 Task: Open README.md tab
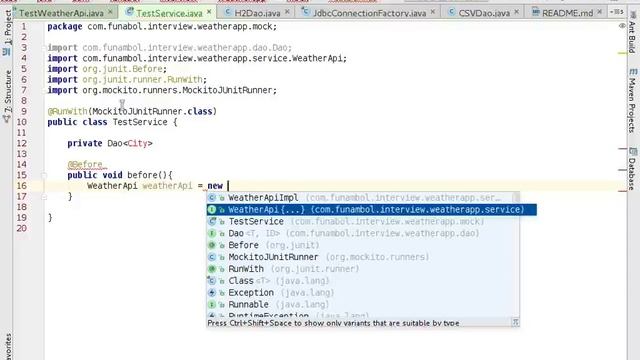[x=567, y=13]
